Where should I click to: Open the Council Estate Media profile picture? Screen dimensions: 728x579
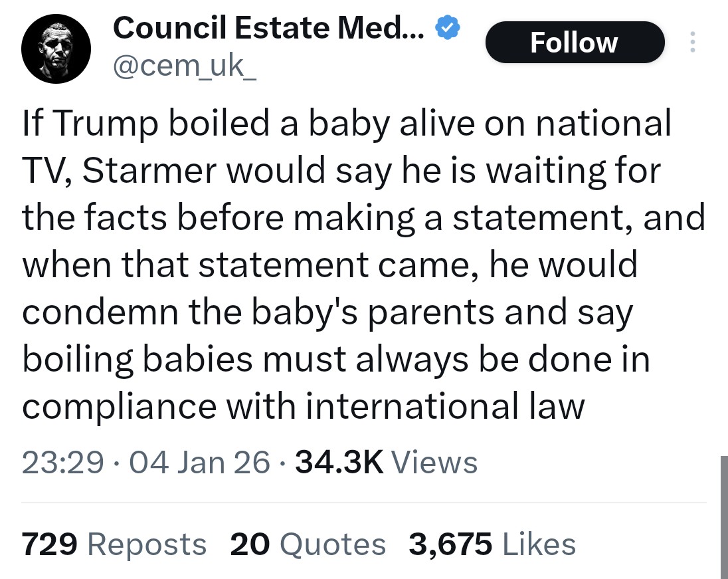tap(56, 49)
